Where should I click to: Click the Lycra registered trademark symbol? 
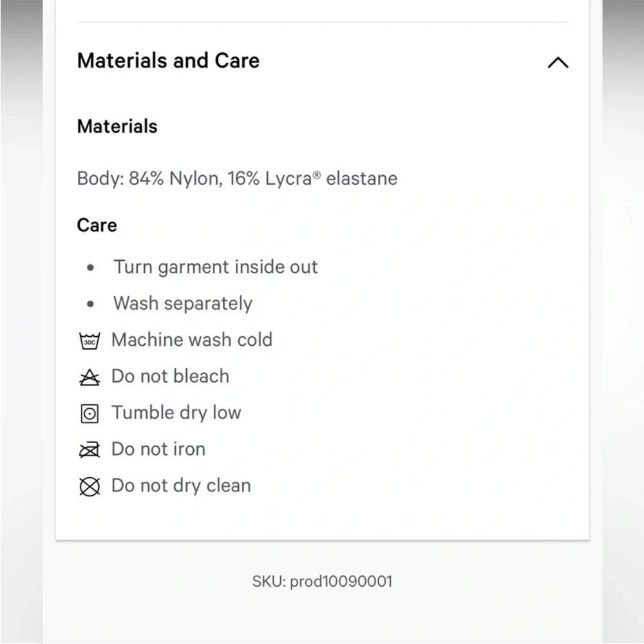317,175
